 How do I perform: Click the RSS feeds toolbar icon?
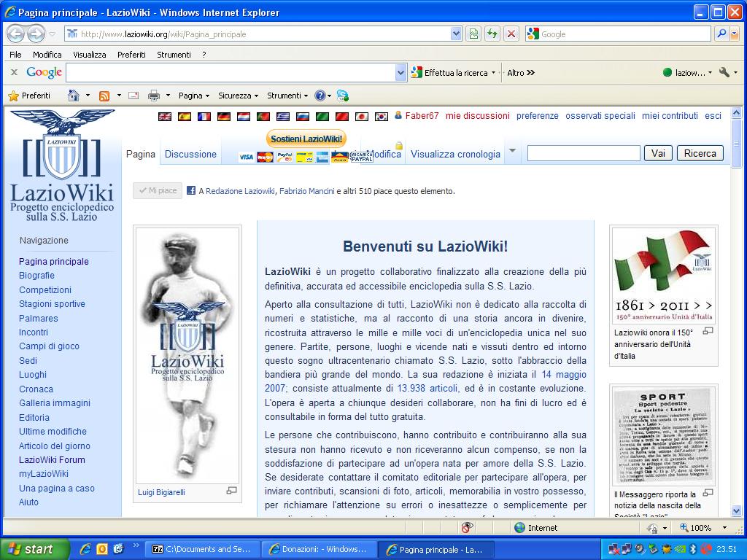(104, 96)
